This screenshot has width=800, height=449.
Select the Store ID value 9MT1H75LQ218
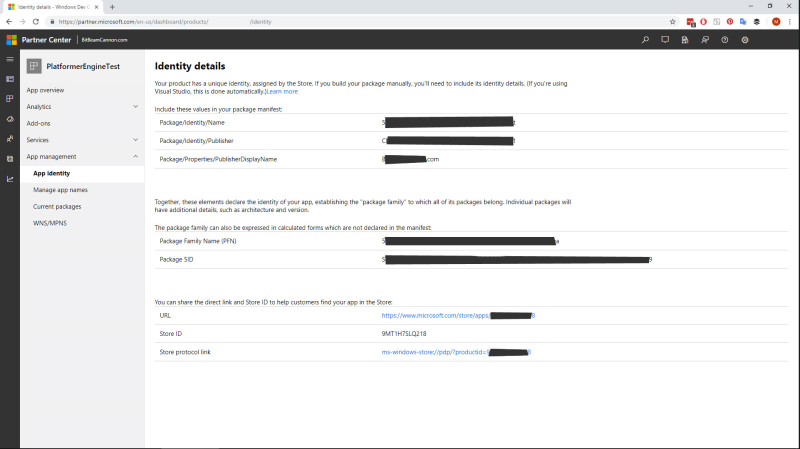(x=404, y=334)
